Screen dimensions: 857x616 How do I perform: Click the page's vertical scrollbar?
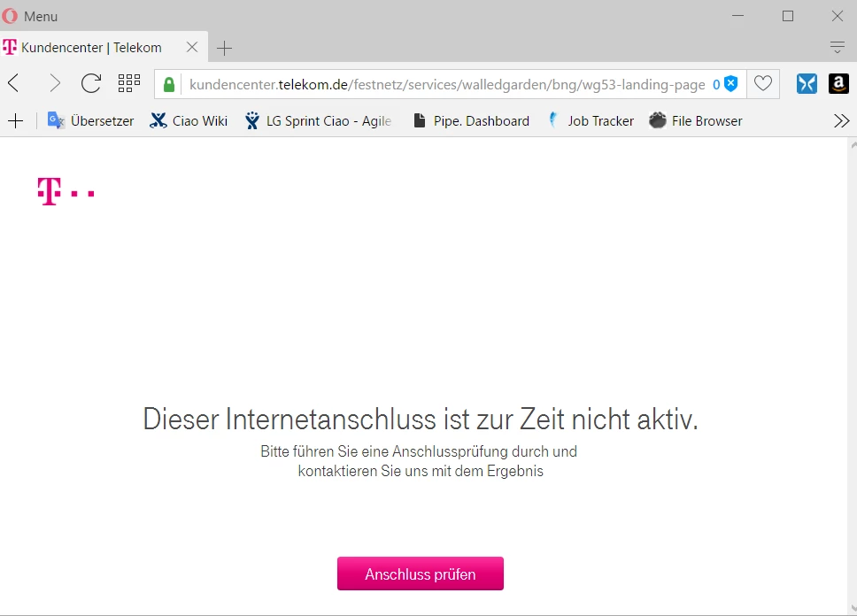tap(853, 376)
